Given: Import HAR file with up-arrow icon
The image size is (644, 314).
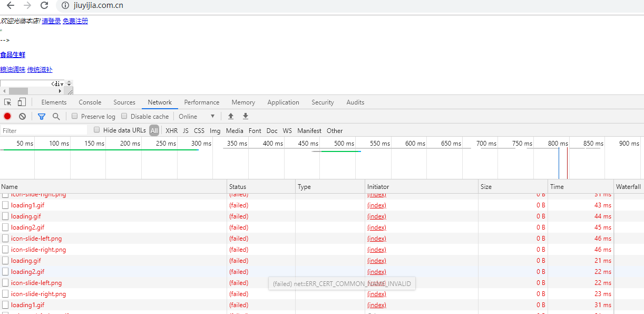Looking at the screenshot, I should point(230,116).
